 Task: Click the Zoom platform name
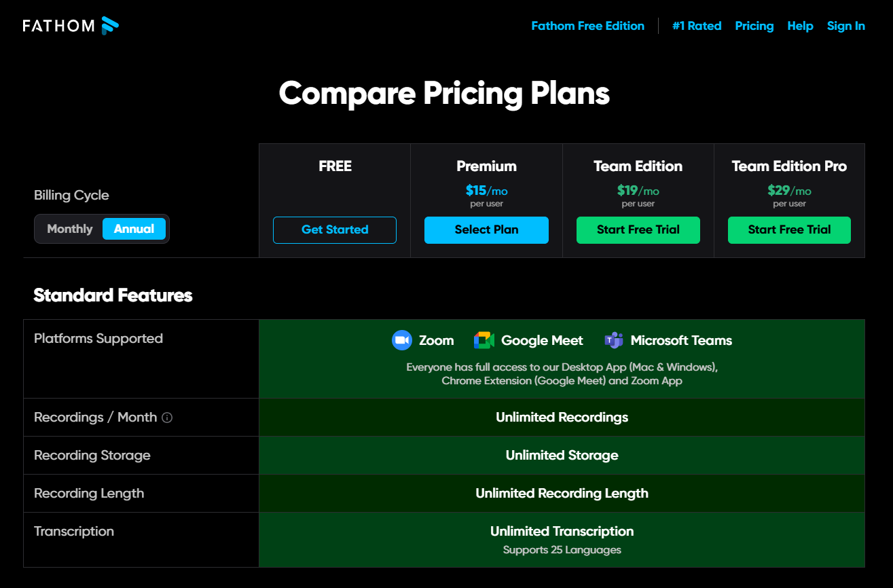click(436, 340)
